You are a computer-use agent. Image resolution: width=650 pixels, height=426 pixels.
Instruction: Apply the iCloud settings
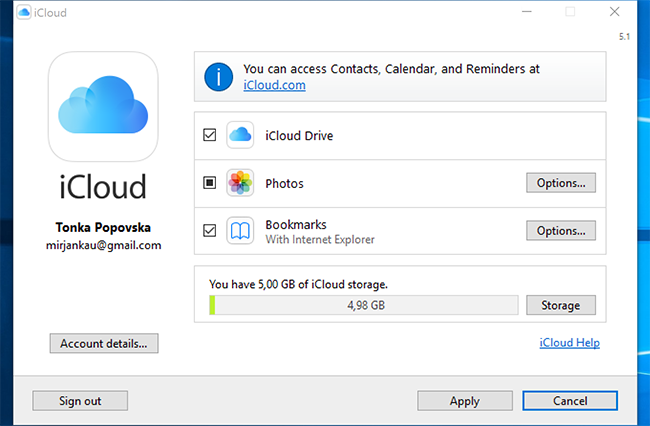[464, 401]
